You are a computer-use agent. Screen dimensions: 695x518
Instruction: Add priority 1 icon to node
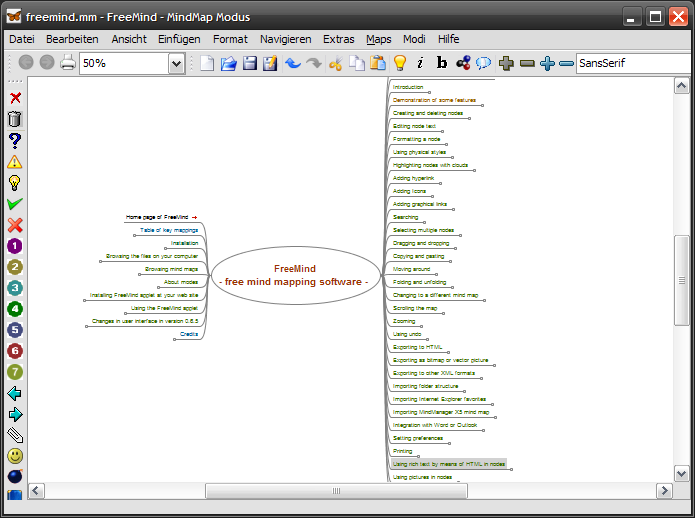(14, 246)
